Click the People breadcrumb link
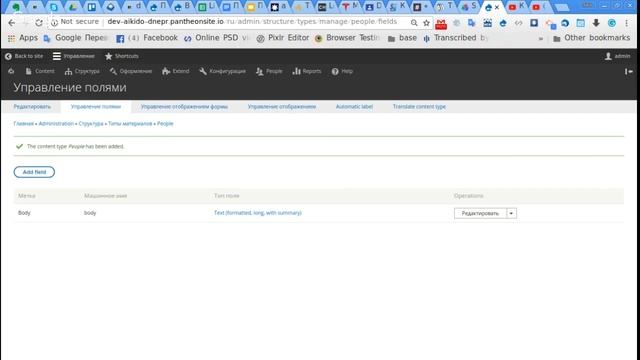The image size is (640, 360). click(165, 124)
